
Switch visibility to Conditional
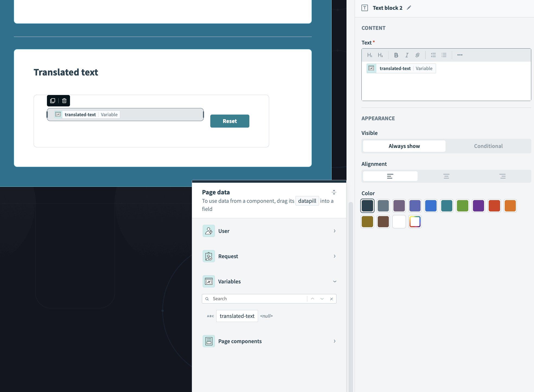pos(488,146)
